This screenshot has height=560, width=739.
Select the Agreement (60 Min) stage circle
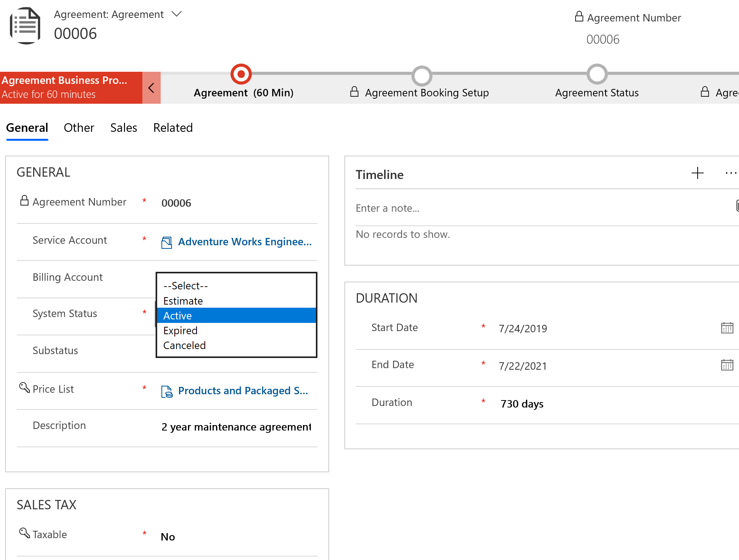coord(241,74)
